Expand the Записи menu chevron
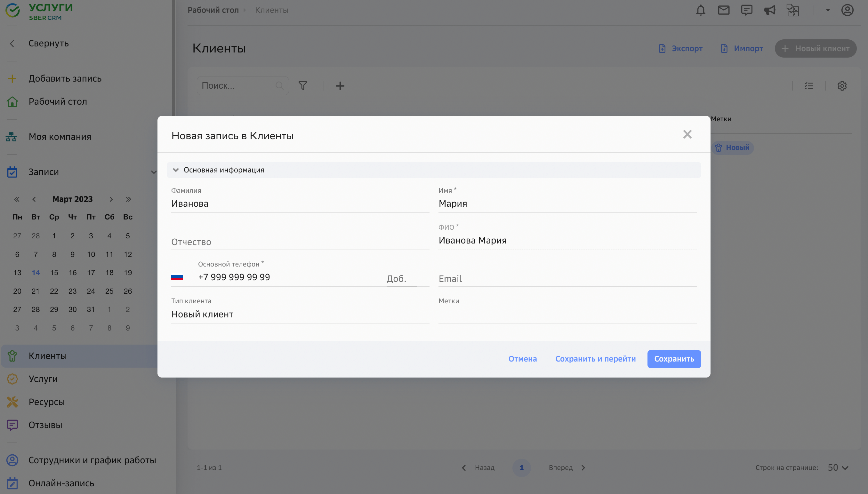Image resolution: width=868 pixels, height=494 pixels. pos(153,172)
